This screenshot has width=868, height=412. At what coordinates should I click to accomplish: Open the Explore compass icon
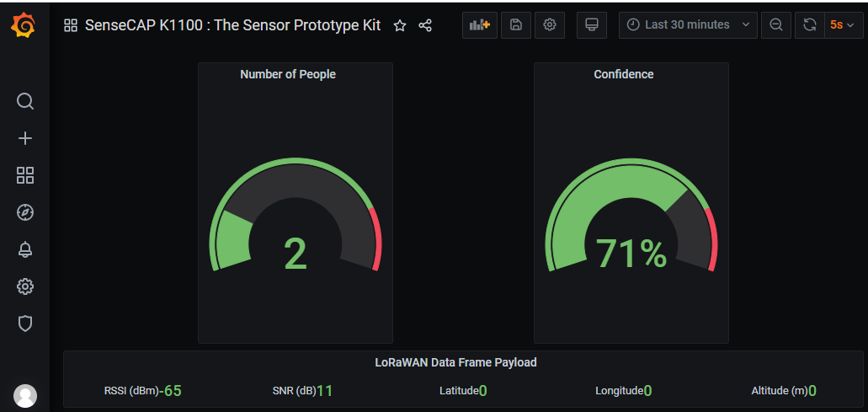(25, 212)
